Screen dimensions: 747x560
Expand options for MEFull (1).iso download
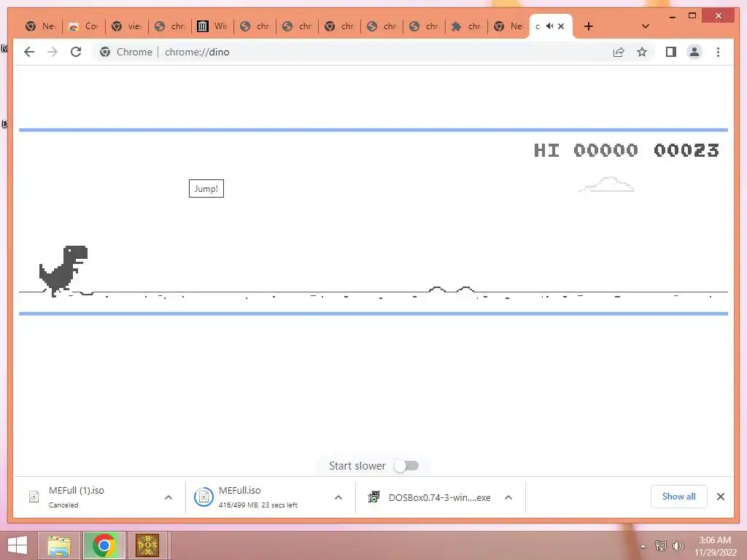[x=169, y=497]
